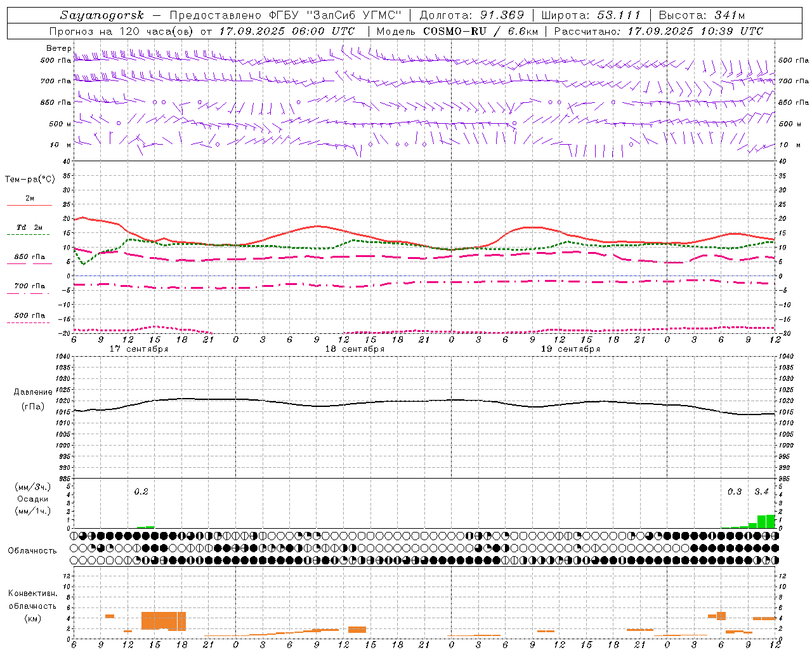Select the 3.4 precipitation amount value
The width and height of the screenshot is (812, 650).
pyautogui.click(x=761, y=492)
